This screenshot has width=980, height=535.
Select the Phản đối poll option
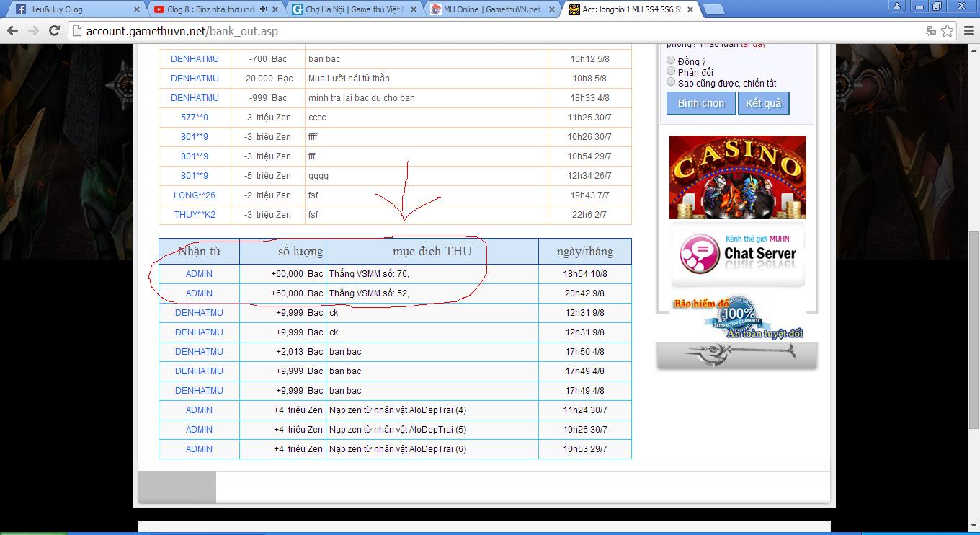point(671,71)
